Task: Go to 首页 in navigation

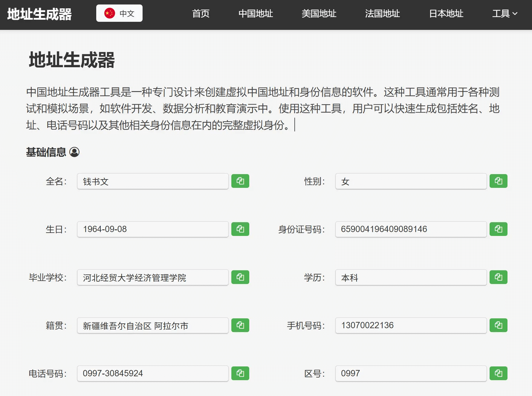Action: [201, 14]
